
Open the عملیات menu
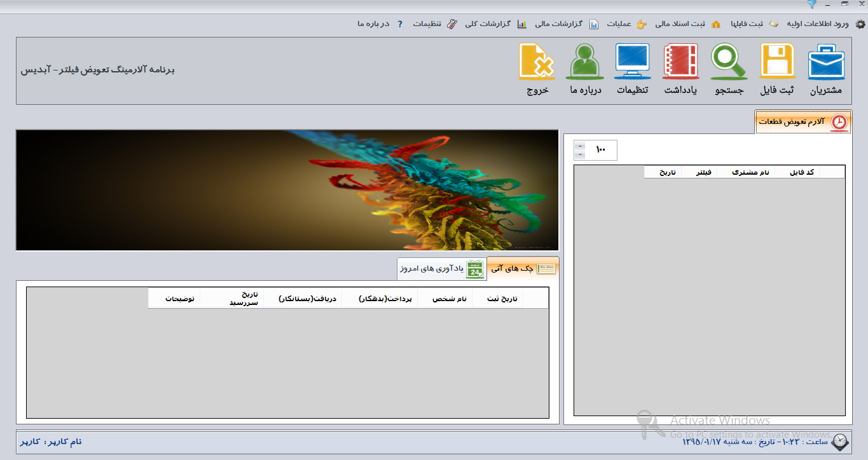619,24
